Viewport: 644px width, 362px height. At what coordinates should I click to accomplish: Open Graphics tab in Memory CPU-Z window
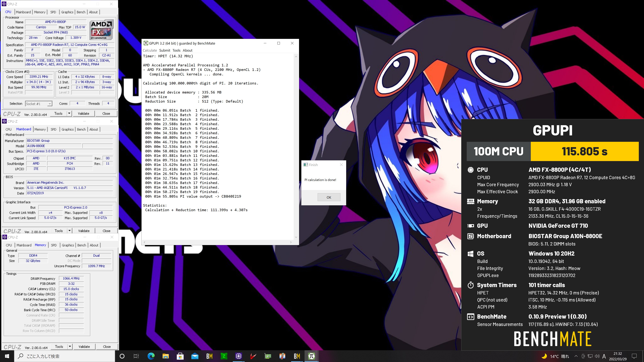click(68, 245)
